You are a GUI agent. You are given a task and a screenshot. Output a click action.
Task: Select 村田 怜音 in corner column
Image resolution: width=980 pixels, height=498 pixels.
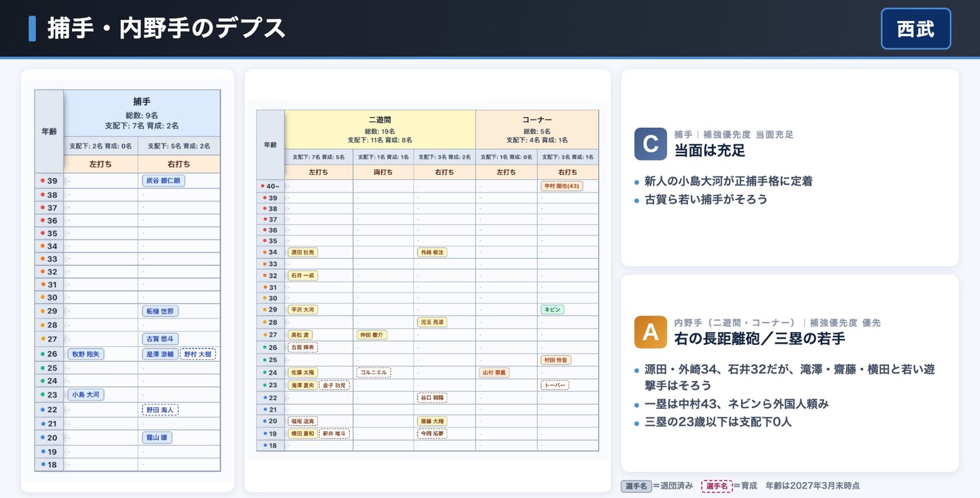click(556, 360)
